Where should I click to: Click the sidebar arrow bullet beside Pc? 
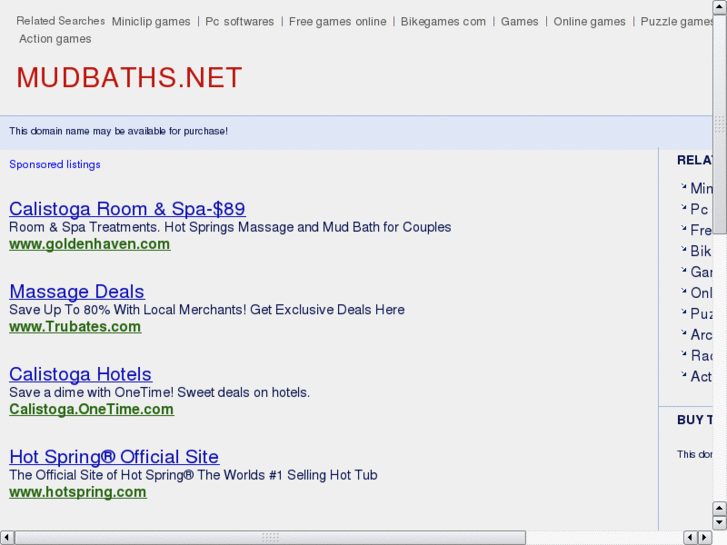(683, 207)
